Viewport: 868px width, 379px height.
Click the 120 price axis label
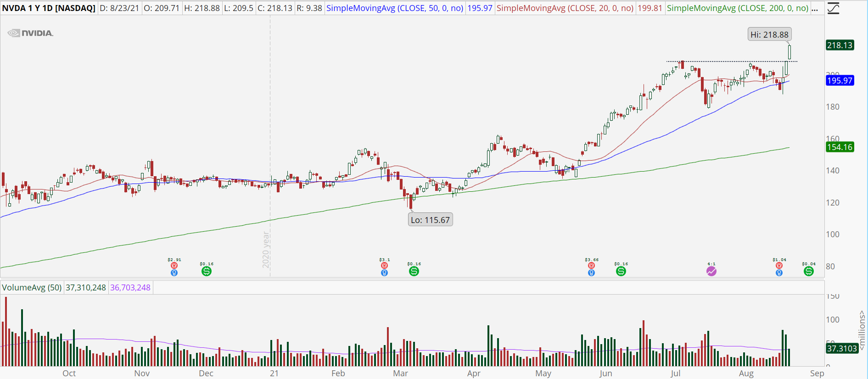833,202
